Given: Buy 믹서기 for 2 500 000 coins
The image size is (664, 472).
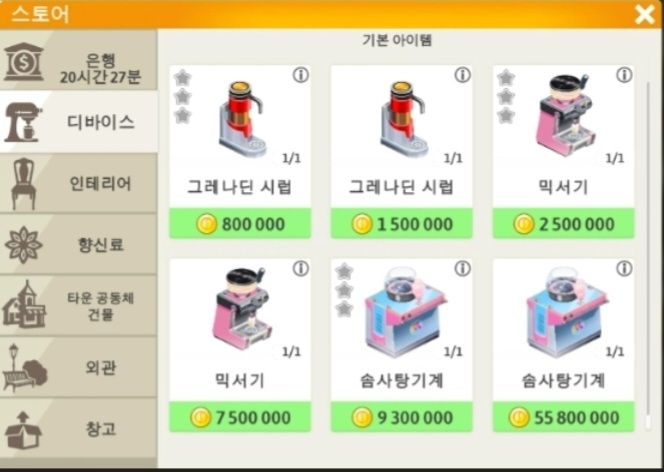Looking at the screenshot, I should [564, 224].
